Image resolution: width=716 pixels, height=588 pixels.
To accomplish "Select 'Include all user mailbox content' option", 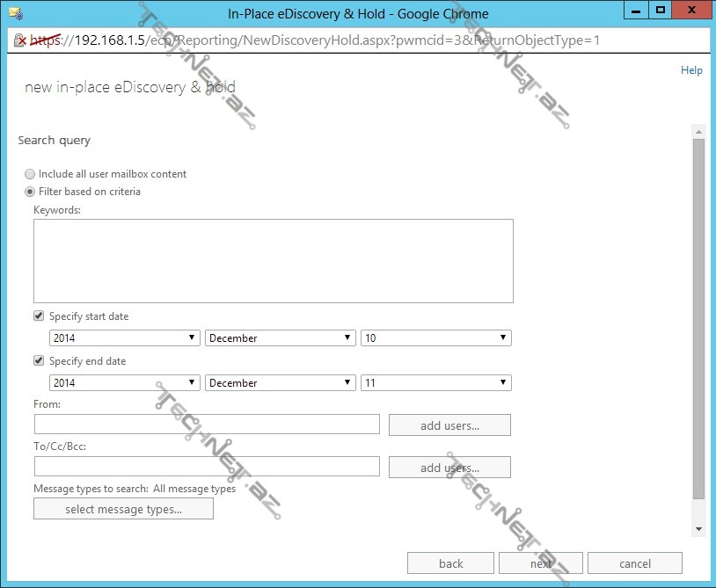I will tap(31, 174).
